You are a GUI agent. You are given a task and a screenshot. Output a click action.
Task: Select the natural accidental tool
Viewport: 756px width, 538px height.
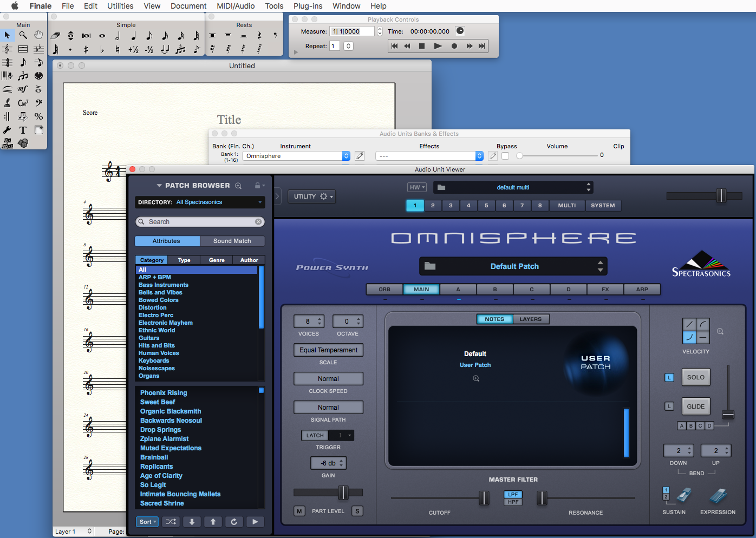118,50
